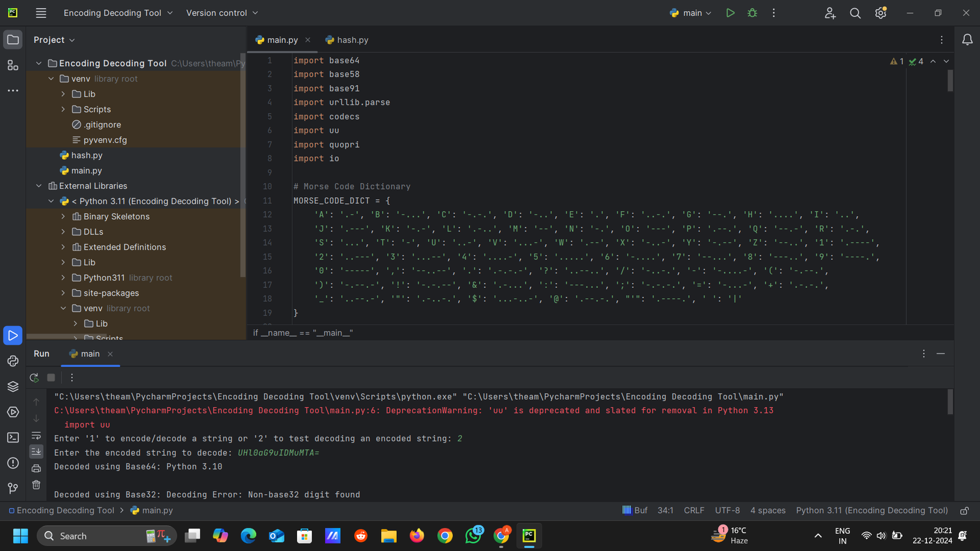Open the main menu hamburger icon
Image resolution: width=980 pixels, height=551 pixels.
coord(41,13)
